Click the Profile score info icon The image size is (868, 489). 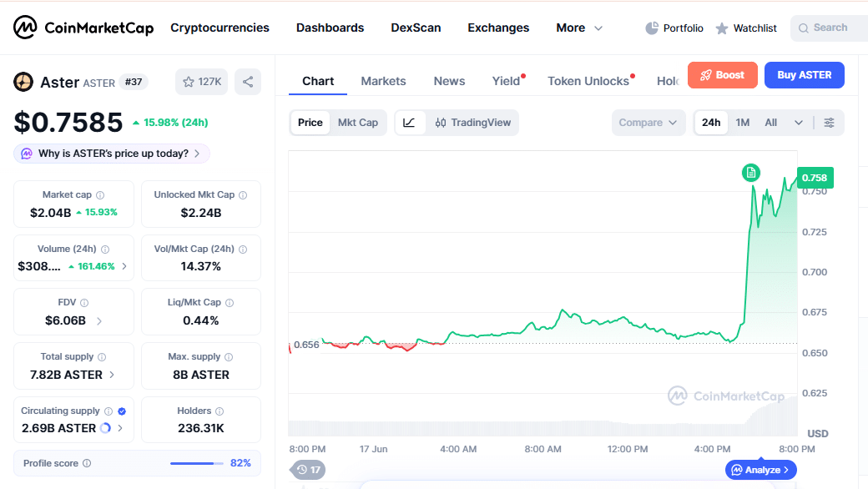click(x=87, y=464)
